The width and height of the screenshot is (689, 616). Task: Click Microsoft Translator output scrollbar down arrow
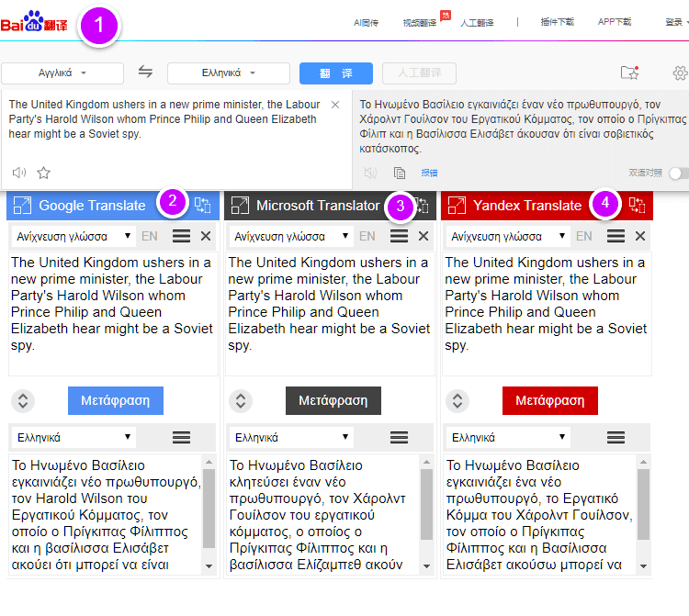[426, 566]
